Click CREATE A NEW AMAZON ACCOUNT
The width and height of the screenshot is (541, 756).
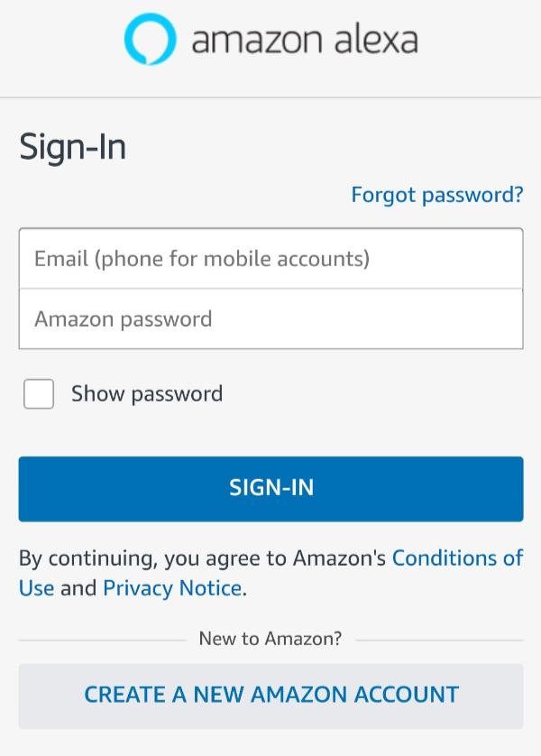[270, 695]
